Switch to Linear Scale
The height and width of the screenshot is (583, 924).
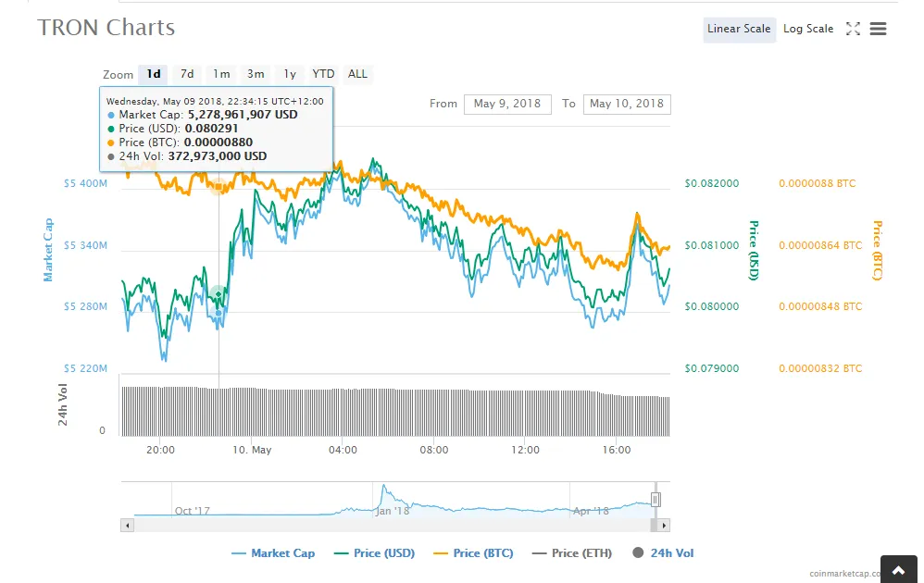pos(739,29)
